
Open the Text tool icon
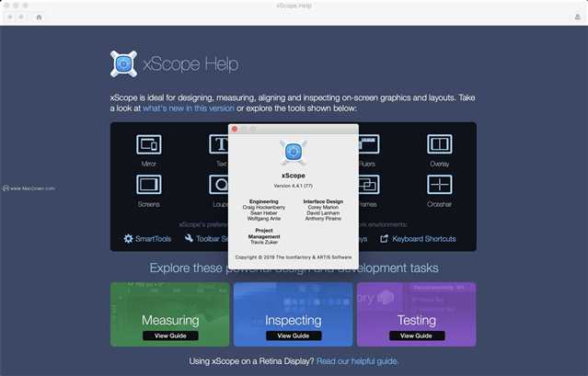(219, 144)
